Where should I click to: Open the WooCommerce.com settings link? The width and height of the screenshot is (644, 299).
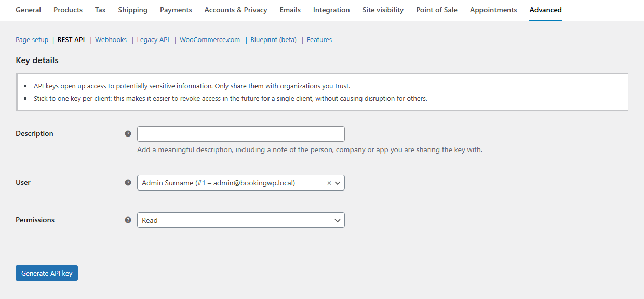[209, 39]
